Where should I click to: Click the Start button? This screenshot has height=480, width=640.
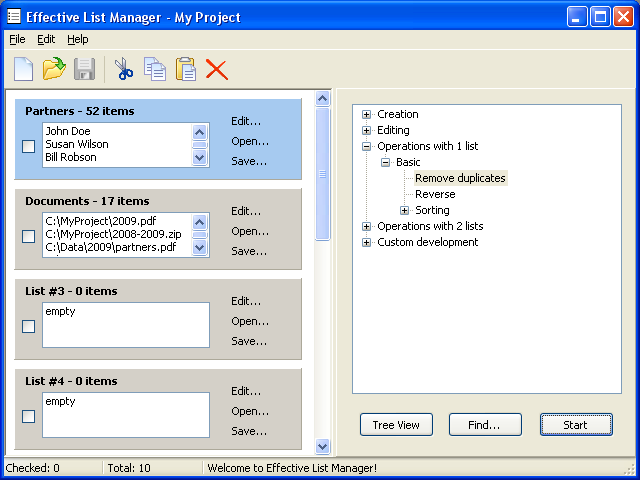576,424
